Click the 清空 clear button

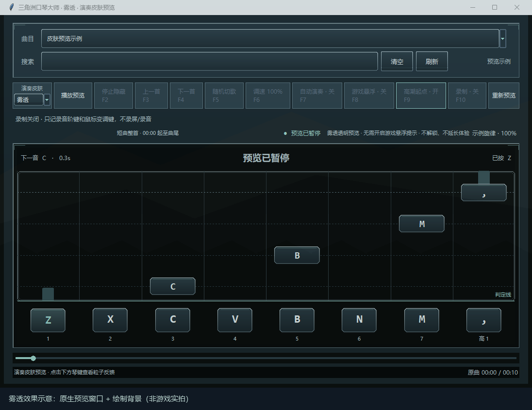pyautogui.click(x=397, y=62)
